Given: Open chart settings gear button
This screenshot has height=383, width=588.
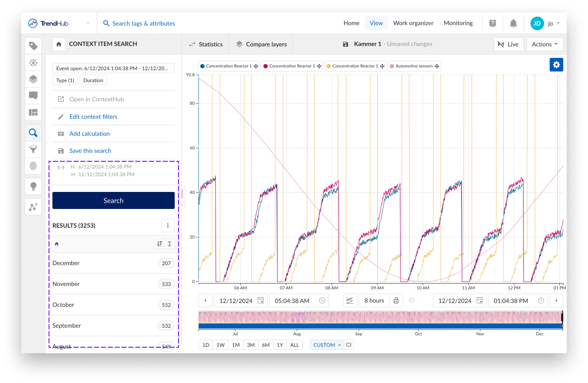Looking at the screenshot, I should point(556,65).
